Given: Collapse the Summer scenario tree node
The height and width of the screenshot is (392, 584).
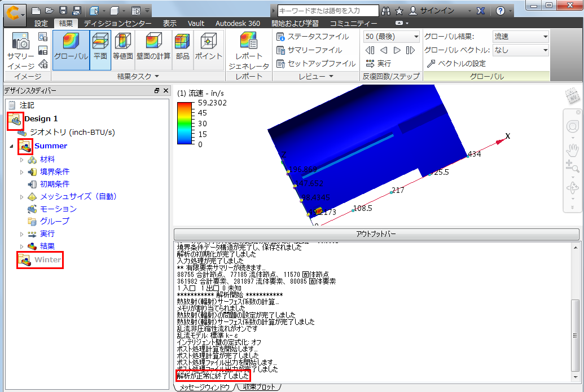Looking at the screenshot, I should 11,146.
